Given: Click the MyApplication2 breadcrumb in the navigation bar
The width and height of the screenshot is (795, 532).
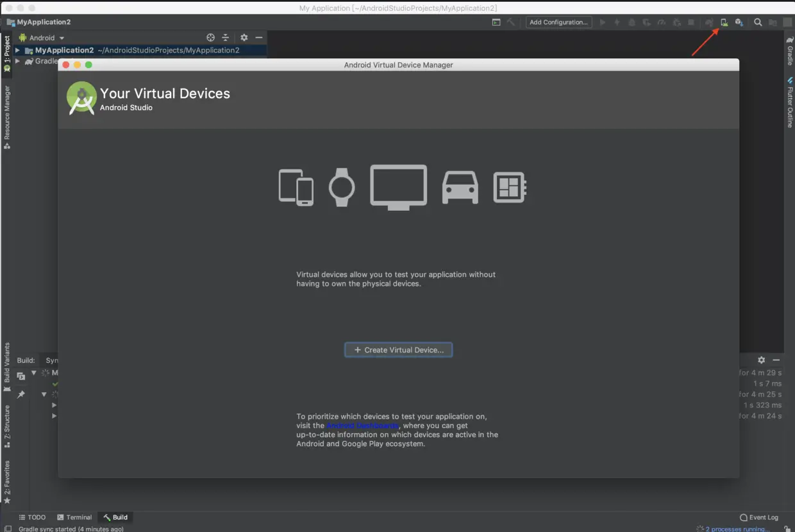Looking at the screenshot, I should 39,22.
